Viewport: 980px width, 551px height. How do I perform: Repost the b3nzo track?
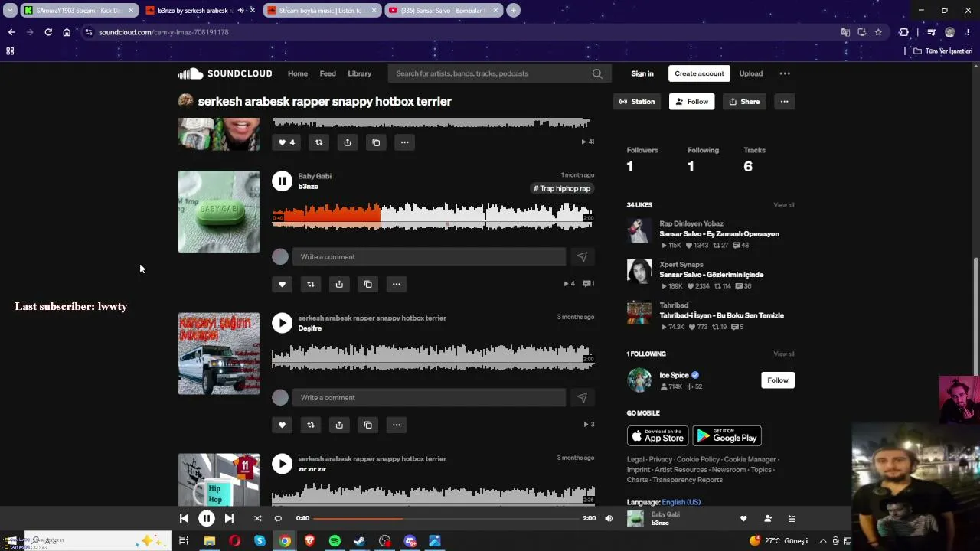point(310,284)
